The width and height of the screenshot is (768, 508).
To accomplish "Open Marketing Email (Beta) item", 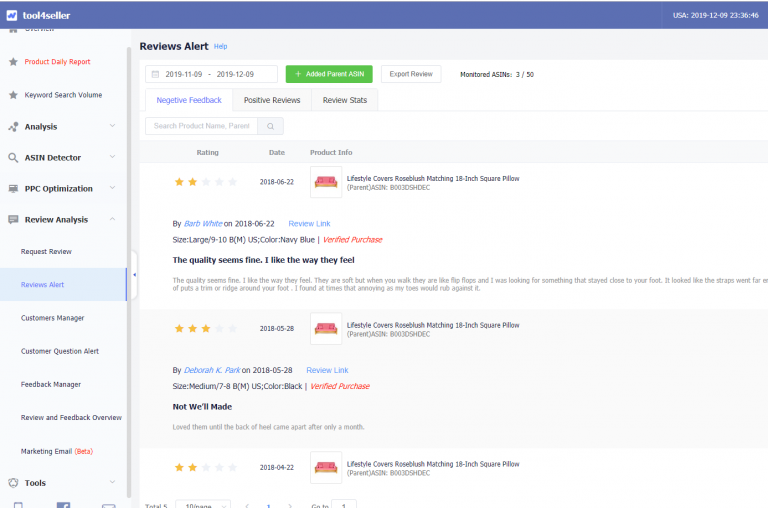I will tap(57, 452).
